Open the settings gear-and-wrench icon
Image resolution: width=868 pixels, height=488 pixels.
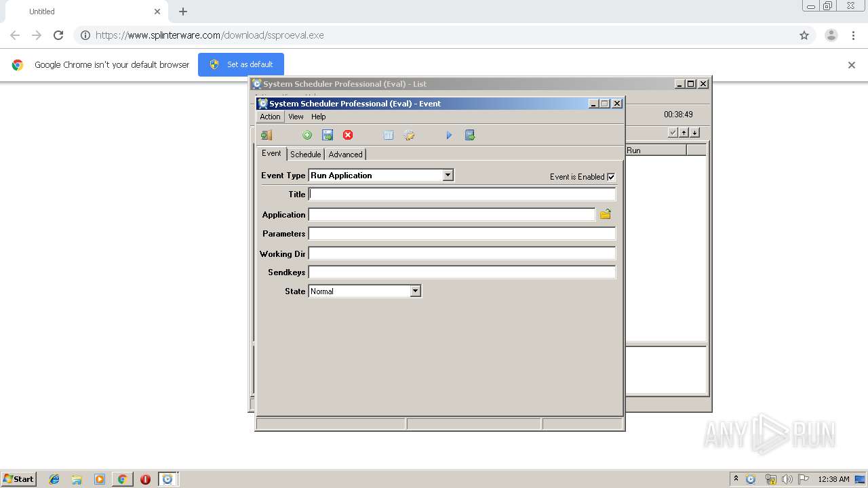coord(409,135)
